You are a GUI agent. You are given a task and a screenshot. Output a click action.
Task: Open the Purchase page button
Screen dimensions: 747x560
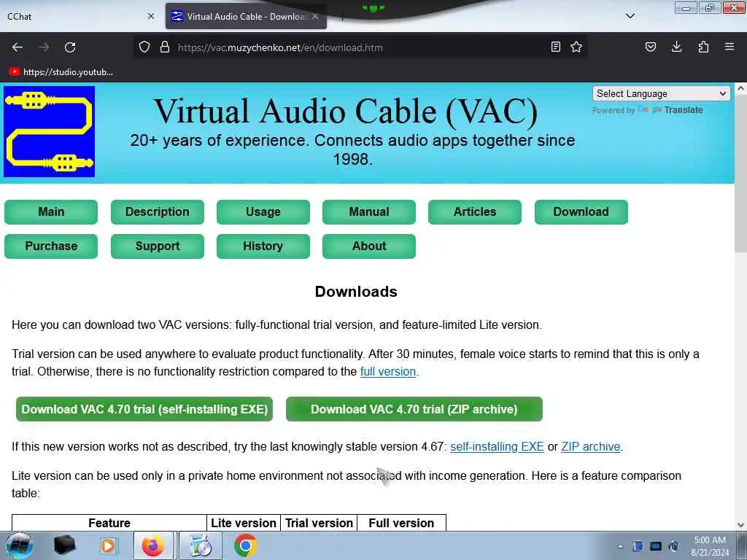[51, 246]
